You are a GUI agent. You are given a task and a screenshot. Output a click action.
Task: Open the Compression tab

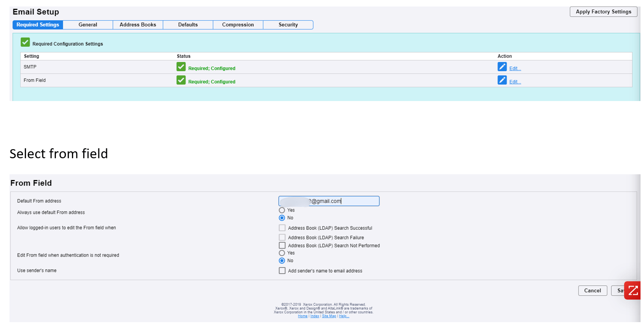[x=238, y=25]
